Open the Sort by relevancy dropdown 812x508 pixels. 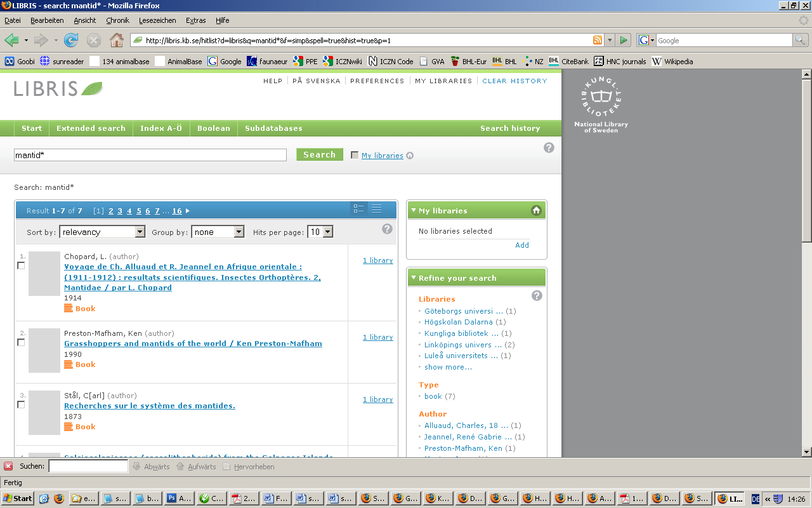102,232
